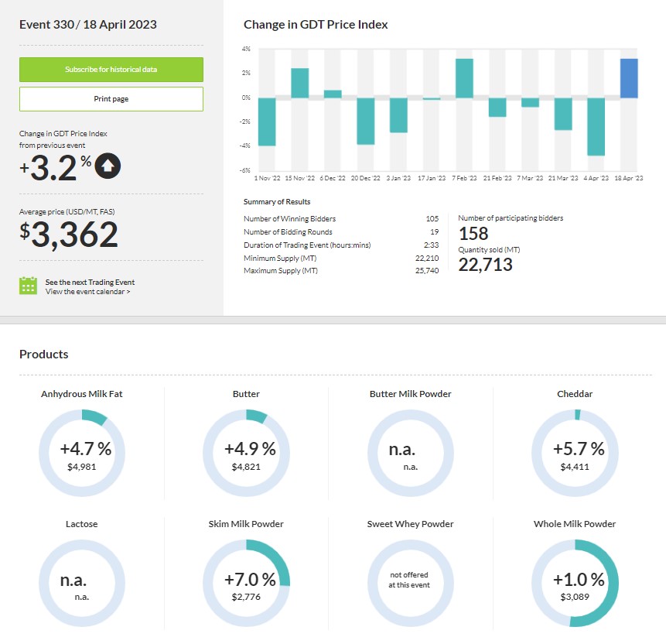Click the $3,362 average price value

coord(69,235)
